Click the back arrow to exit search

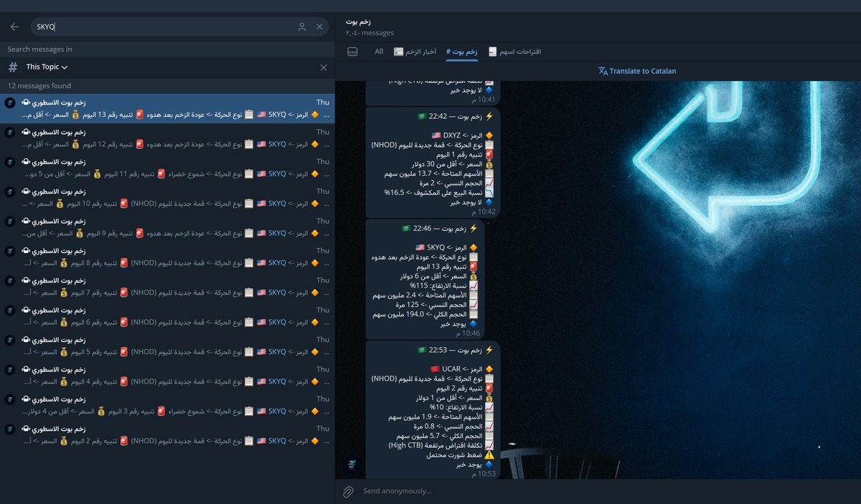[14, 26]
